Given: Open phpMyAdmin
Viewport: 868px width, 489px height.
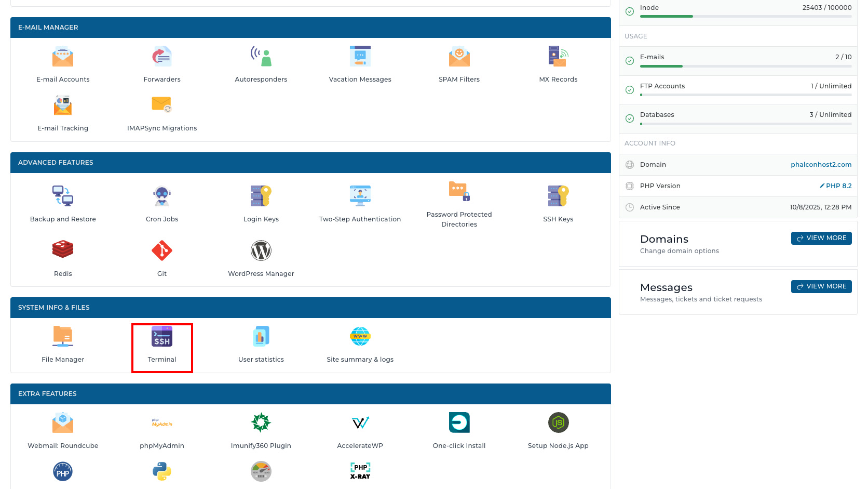Looking at the screenshot, I should 162,431.
